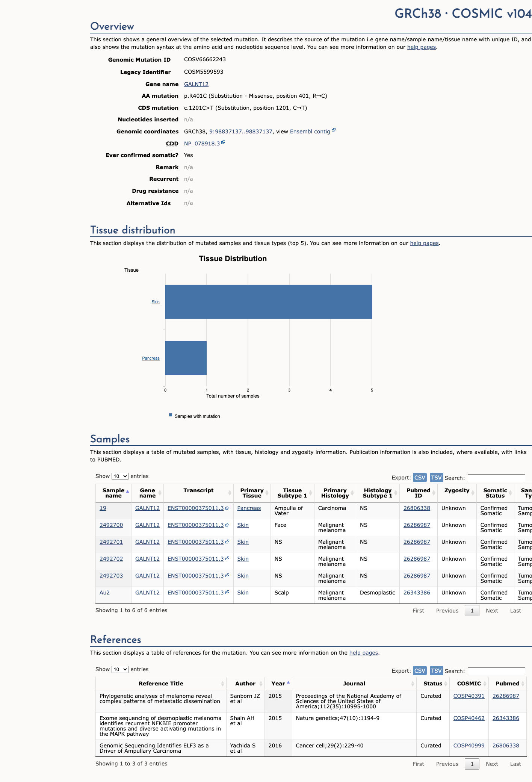Click the sort arrows on Primary Histology column
Screen dimensions: 532x782
[x=352, y=493]
